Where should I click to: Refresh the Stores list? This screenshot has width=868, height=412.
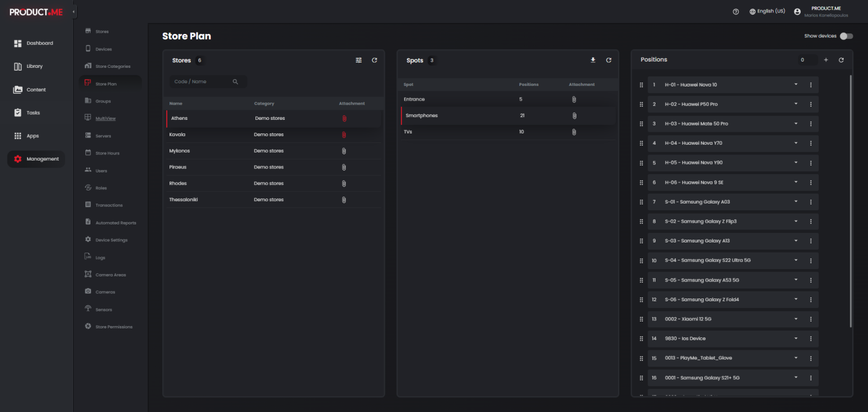click(x=374, y=60)
